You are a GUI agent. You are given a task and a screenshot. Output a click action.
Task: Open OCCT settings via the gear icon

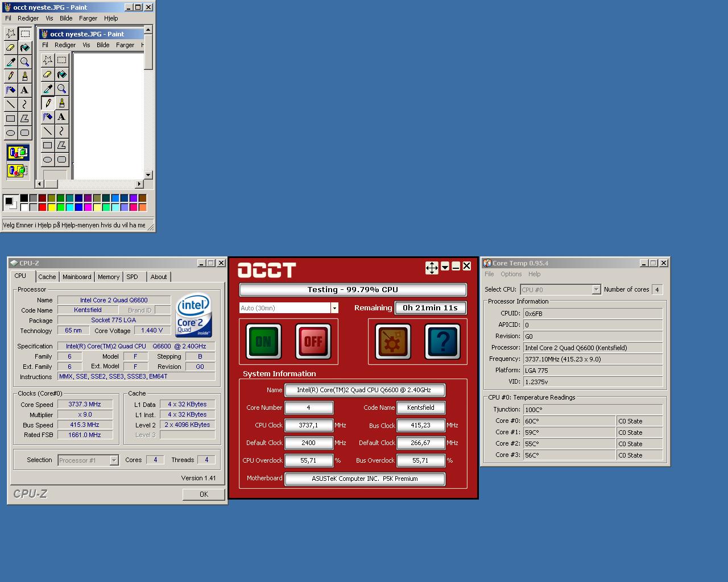392,341
